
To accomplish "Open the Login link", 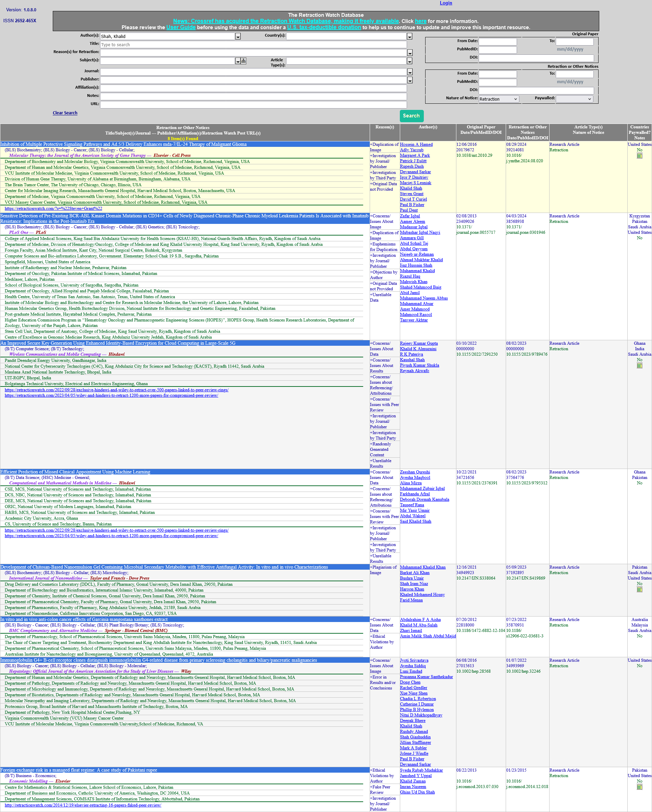I will click(445, 3).
